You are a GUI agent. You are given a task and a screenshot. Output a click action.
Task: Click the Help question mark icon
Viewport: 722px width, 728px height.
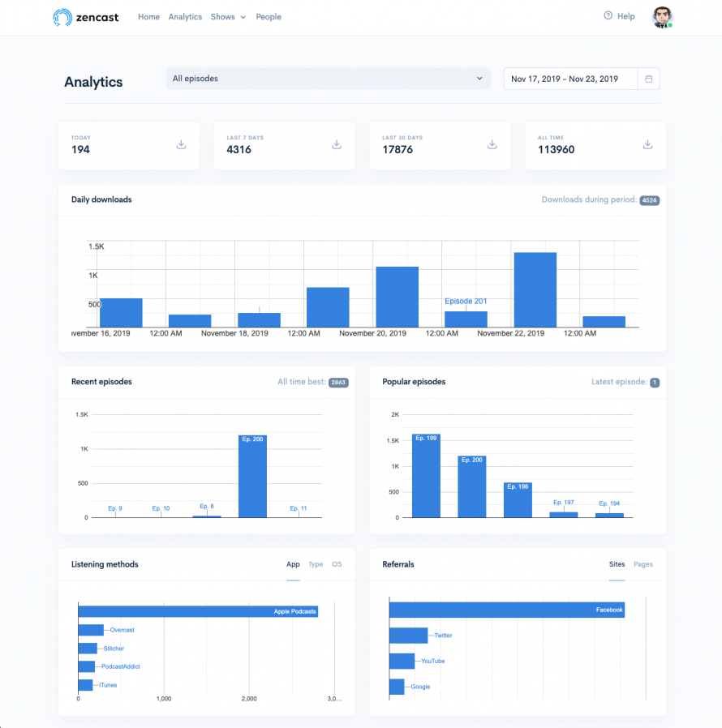click(608, 16)
